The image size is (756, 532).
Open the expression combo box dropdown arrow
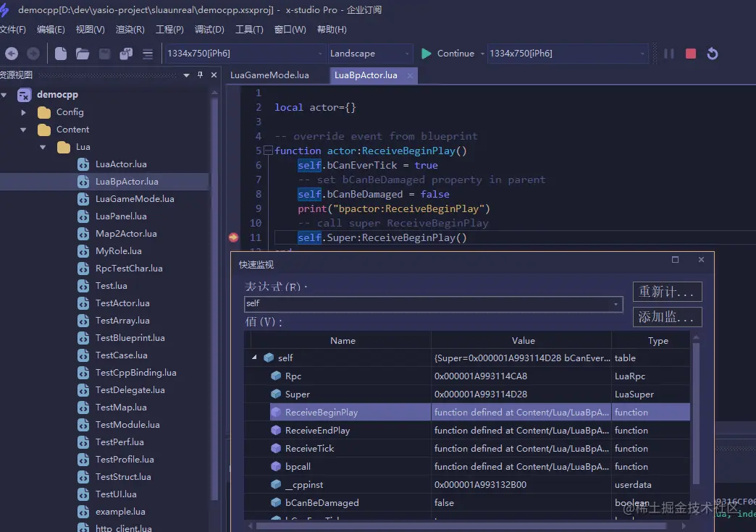click(x=616, y=304)
